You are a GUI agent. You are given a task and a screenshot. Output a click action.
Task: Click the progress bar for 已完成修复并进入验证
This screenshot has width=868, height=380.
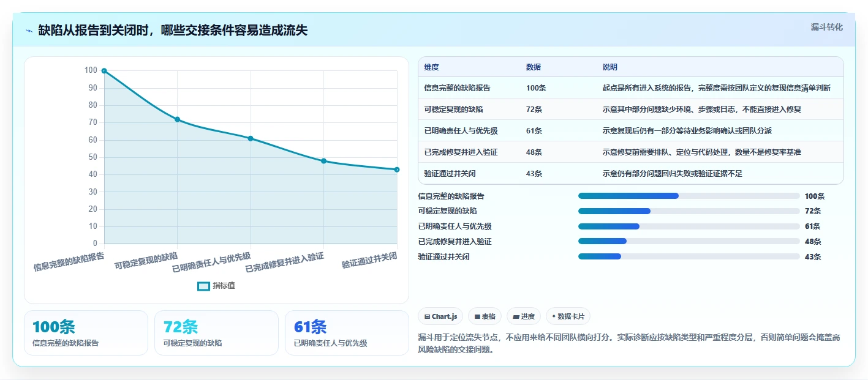pyautogui.click(x=689, y=242)
